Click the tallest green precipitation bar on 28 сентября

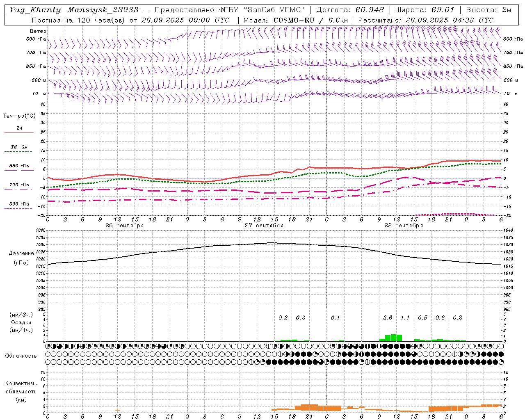(394, 338)
